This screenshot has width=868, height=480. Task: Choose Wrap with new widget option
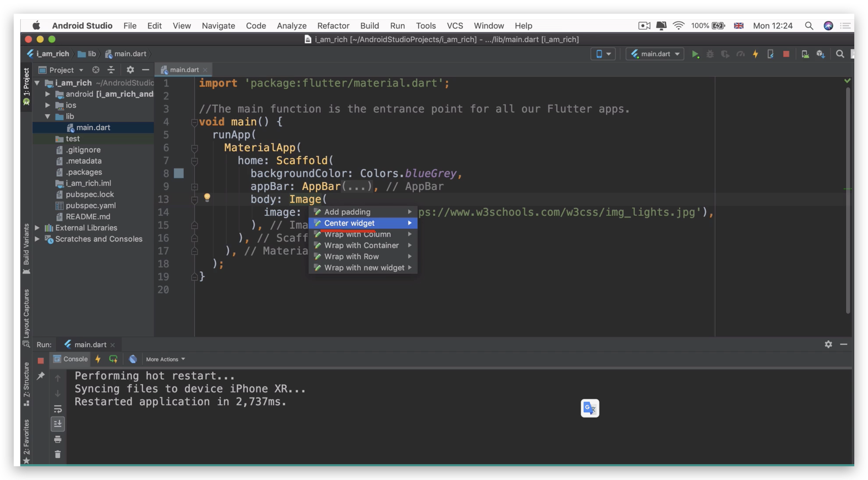[363, 268]
